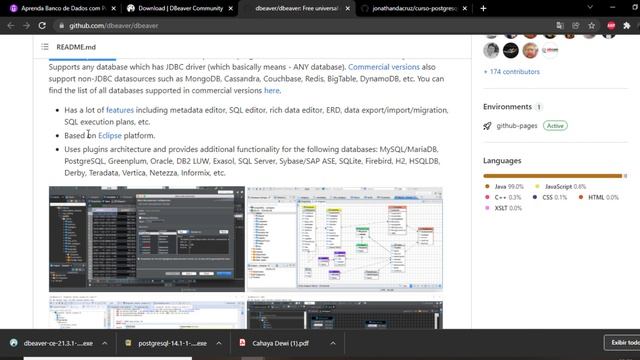Select the CSS 0.1% language entry
The image size is (640, 360).
tap(550, 197)
